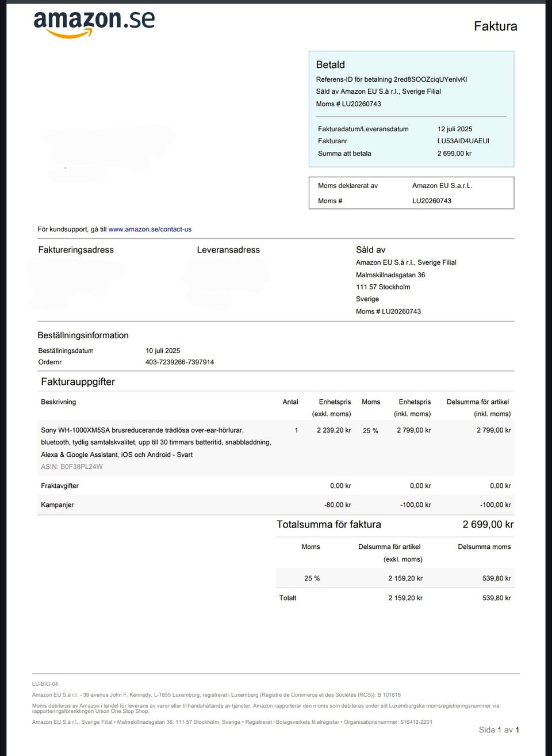Select Malmskillnadsgatan 36 address line
Image resolution: width=552 pixels, height=756 pixels.
tap(390, 275)
